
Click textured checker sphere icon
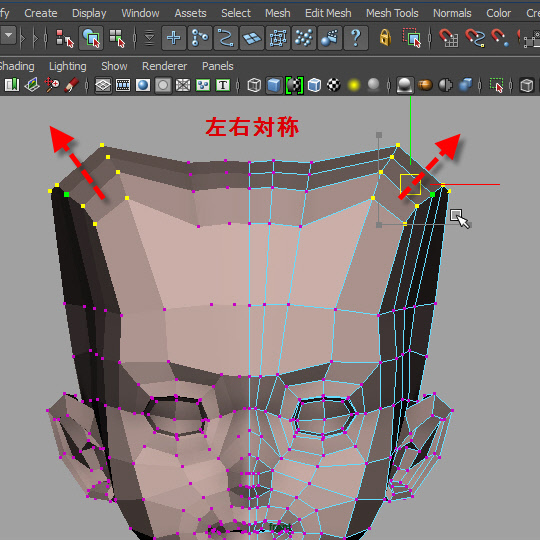(x=334, y=85)
